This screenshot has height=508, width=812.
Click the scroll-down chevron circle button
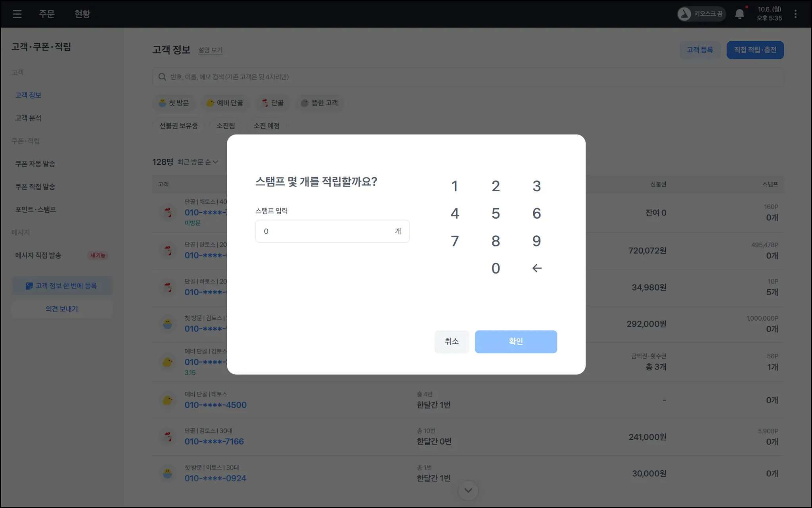coord(468,490)
